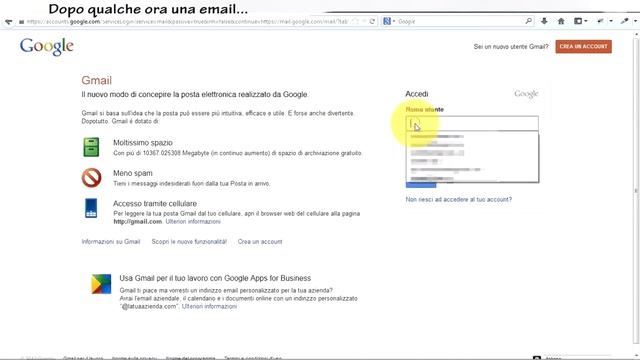640x360 pixels.
Task: Click the magnifier icon in the search box
Action: 528,21
